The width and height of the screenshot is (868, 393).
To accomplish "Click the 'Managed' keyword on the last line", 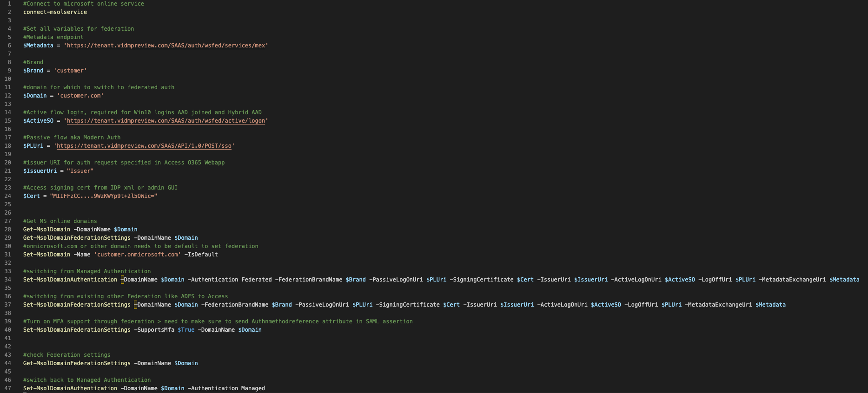I will pyautogui.click(x=253, y=388).
